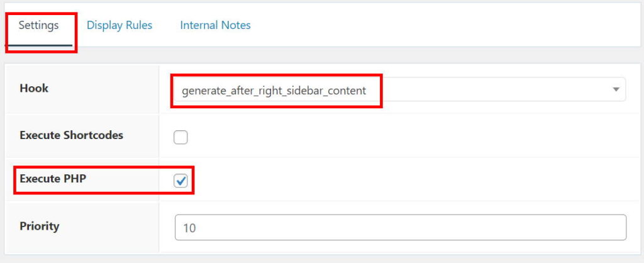
Task: Focus the Priority input field
Action: [x=400, y=227]
